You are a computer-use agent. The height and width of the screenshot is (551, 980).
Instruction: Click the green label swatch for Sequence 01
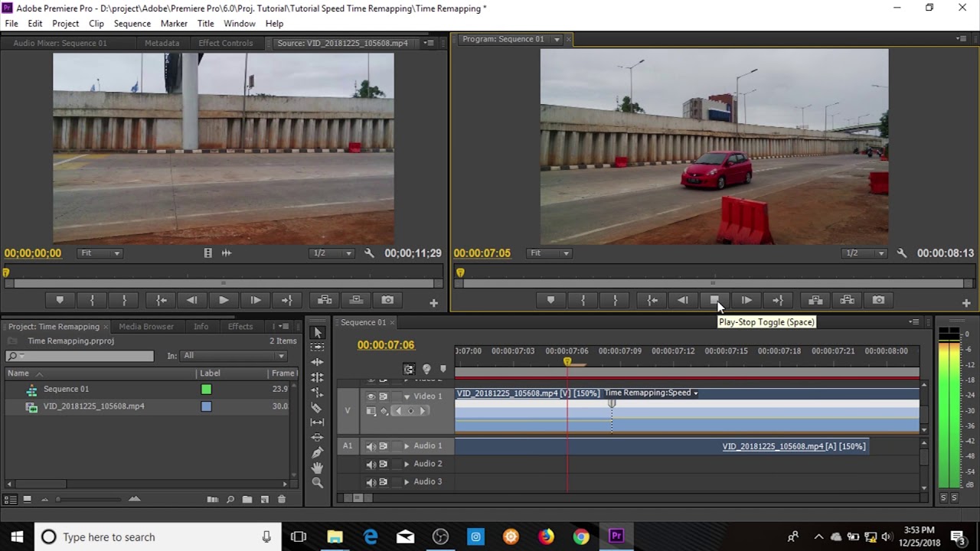pyautogui.click(x=206, y=390)
